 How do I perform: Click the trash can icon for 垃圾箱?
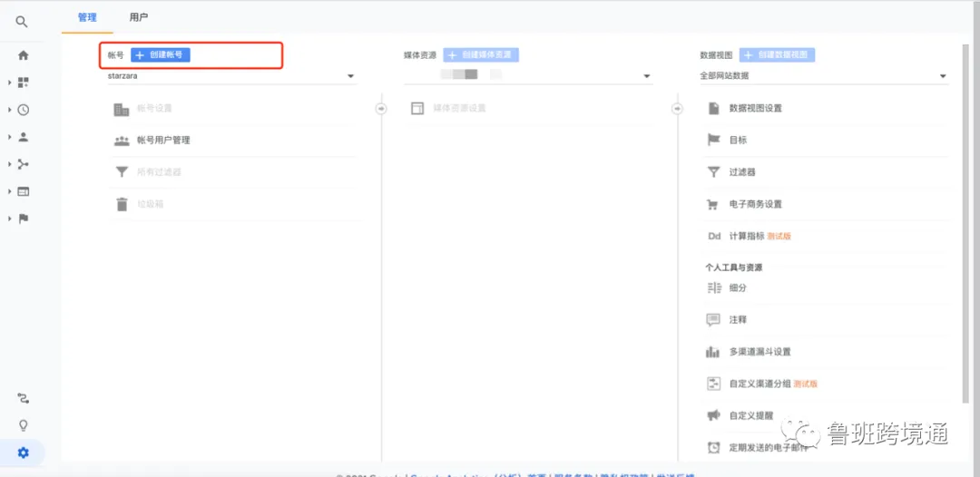point(122,204)
